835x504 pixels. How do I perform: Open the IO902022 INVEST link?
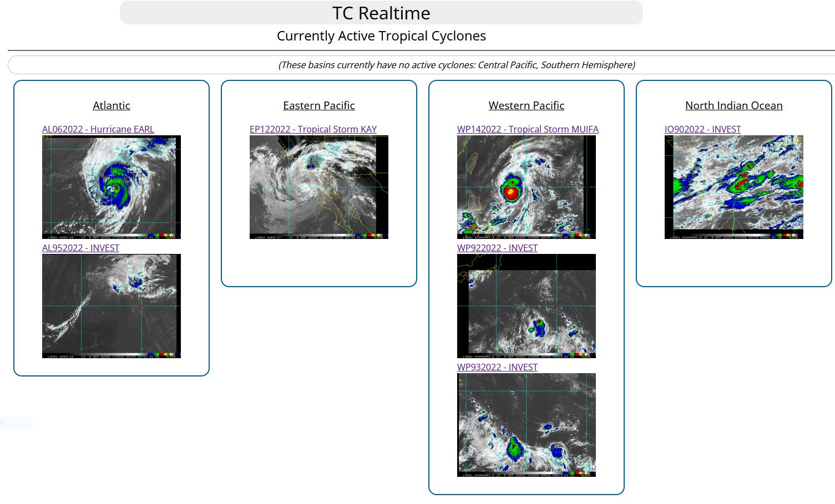point(702,129)
